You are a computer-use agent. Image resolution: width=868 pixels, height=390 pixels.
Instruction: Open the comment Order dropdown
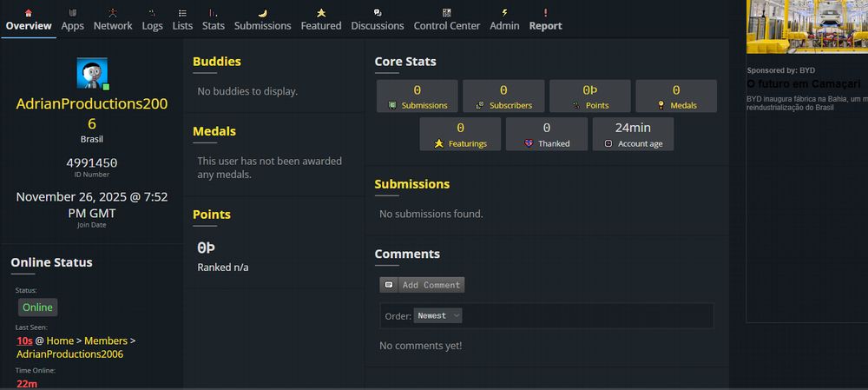(x=437, y=316)
